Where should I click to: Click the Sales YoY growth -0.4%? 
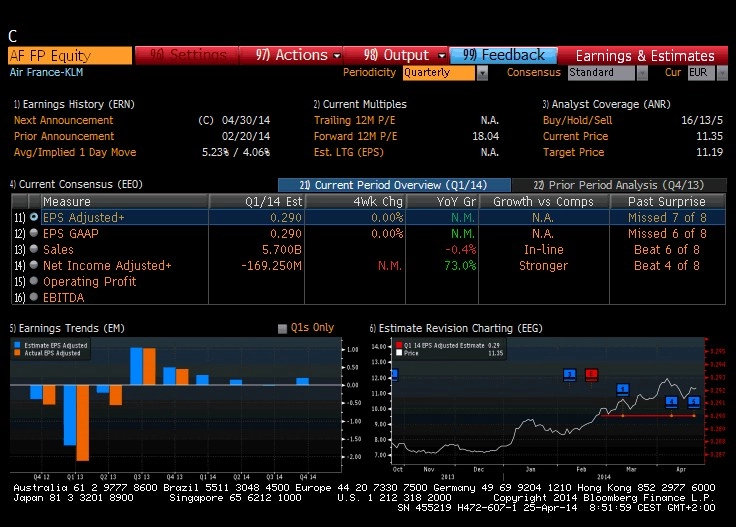460,249
